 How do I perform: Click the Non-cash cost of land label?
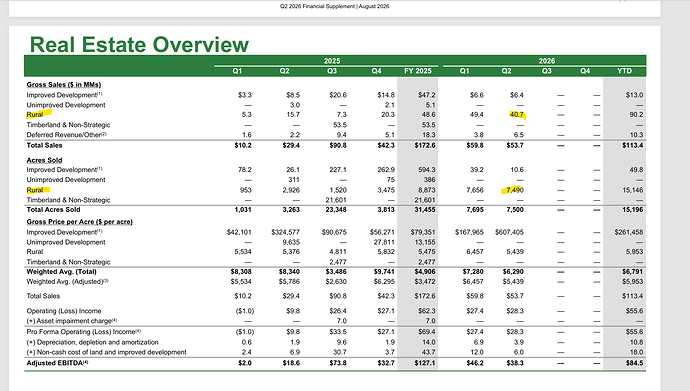coord(106,352)
